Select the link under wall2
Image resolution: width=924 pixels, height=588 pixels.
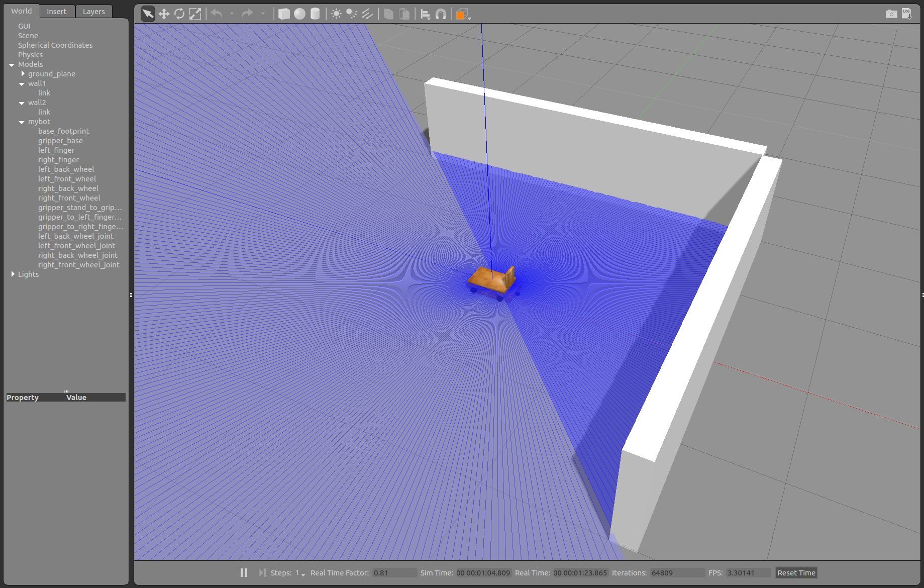point(44,112)
